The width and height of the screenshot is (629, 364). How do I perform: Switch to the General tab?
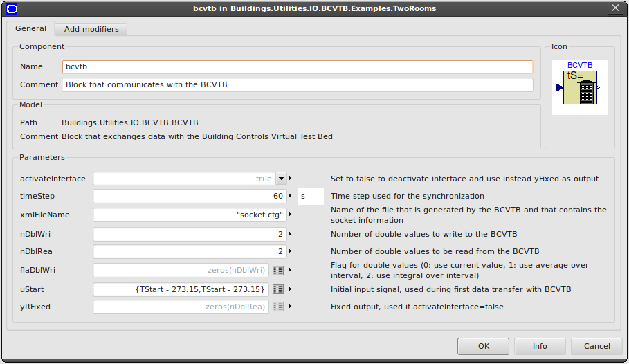click(x=31, y=29)
